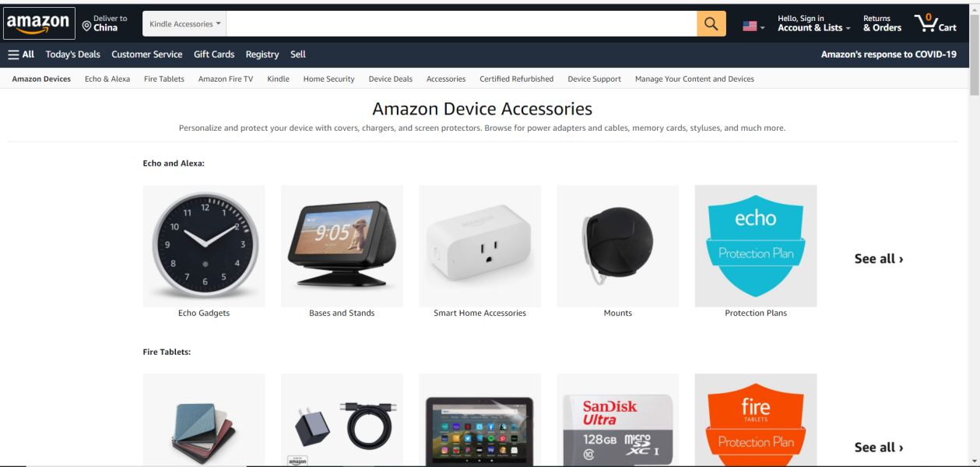
Task: Click the Amazon logo
Action: click(x=39, y=23)
